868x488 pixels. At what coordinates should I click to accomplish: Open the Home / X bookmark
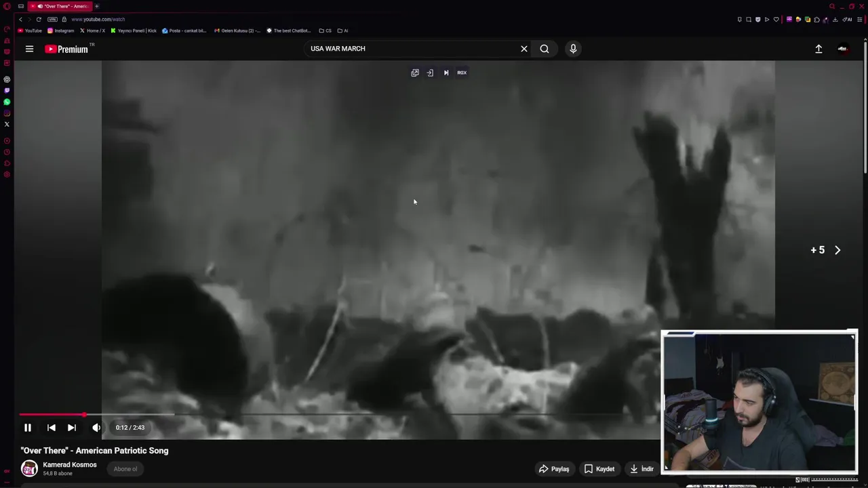point(93,30)
